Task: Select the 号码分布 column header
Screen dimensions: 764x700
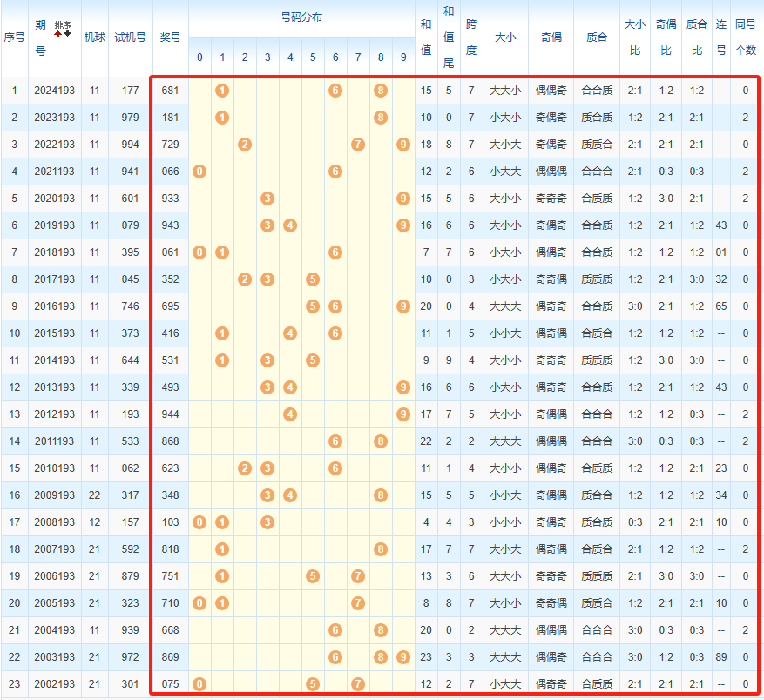Action: [301, 17]
